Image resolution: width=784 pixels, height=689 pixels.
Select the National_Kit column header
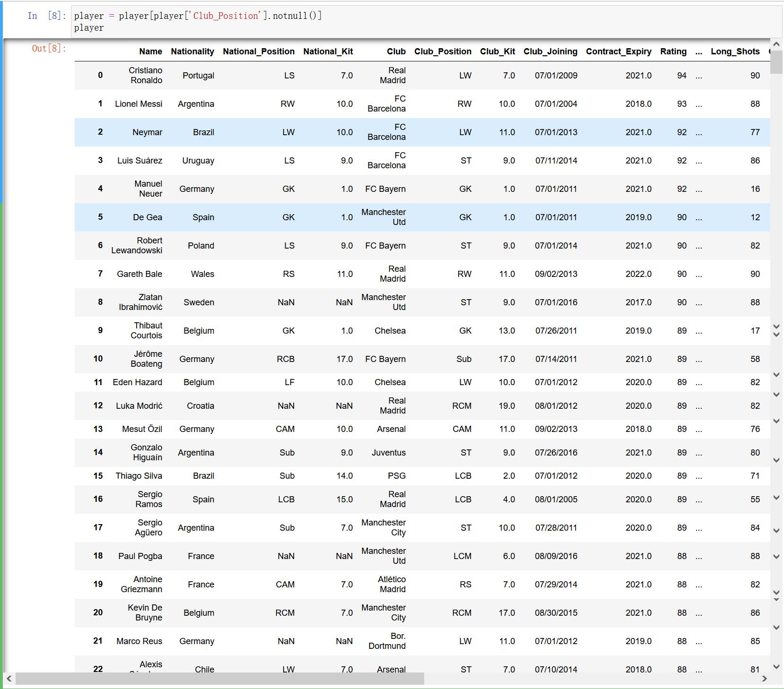point(328,52)
